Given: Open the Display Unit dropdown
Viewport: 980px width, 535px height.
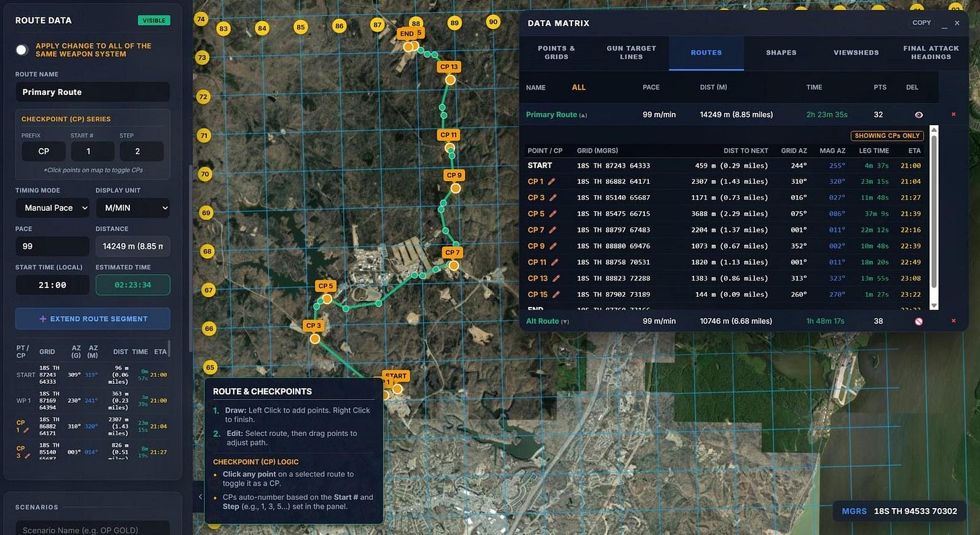Looking at the screenshot, I should click(x=133, y=208).
